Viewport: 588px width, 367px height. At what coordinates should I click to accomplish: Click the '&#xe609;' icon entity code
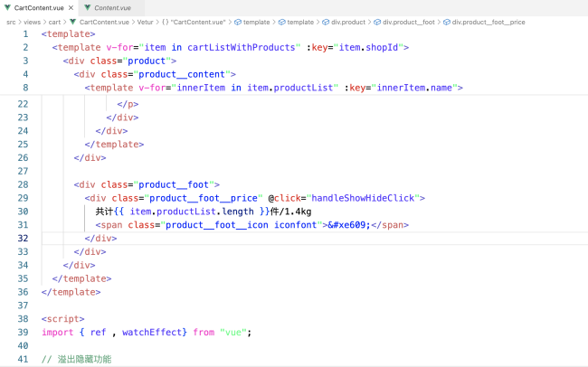coord(349,225)
